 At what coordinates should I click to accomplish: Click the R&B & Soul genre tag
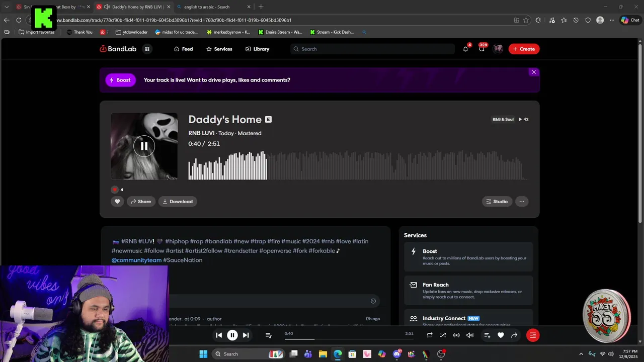click(x=503, y=120)
